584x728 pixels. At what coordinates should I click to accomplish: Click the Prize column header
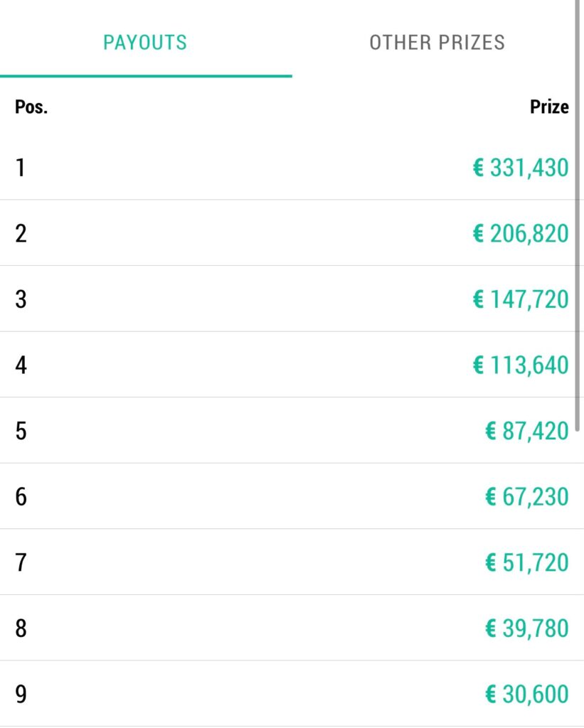(x=549, y=107)
